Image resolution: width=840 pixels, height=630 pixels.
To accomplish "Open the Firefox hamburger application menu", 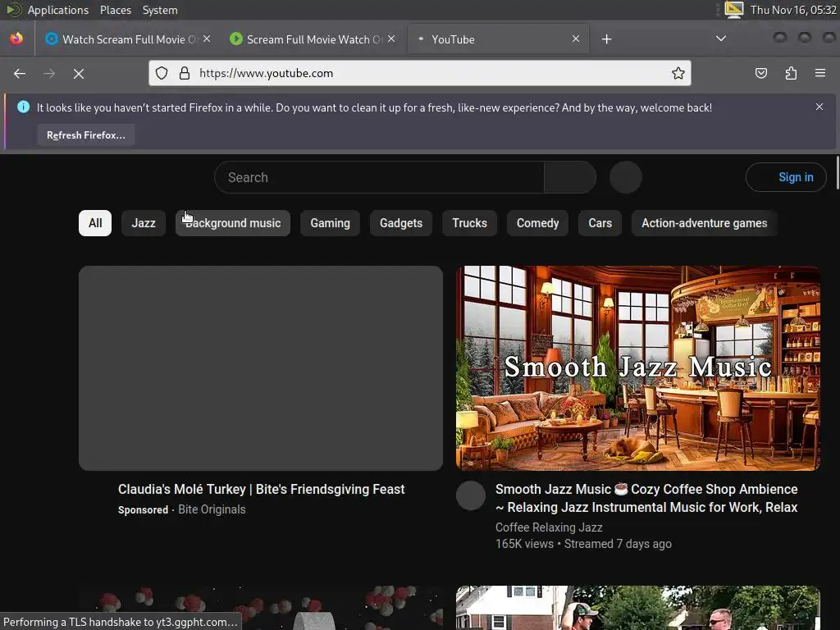I will (x=820, y=73).
